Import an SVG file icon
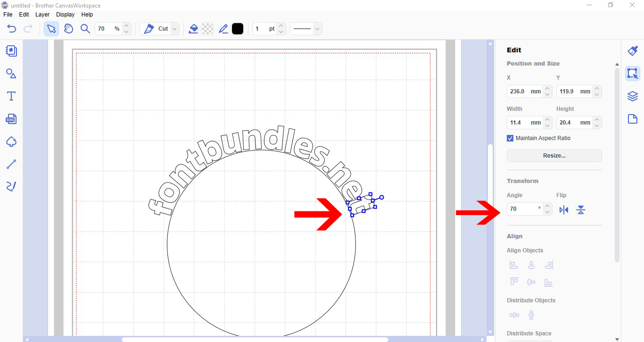 (11, 119)
